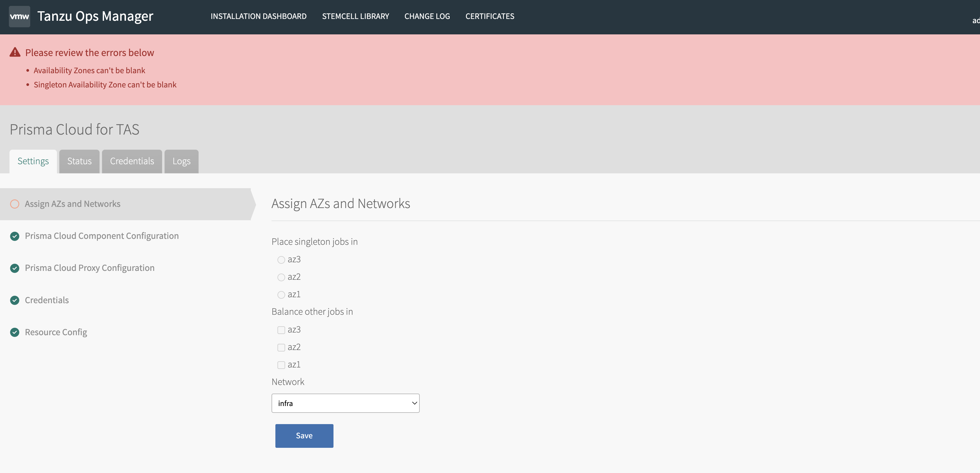
Task: Select az3 radio for singleton jobs
Action: (x=281, y=260)
